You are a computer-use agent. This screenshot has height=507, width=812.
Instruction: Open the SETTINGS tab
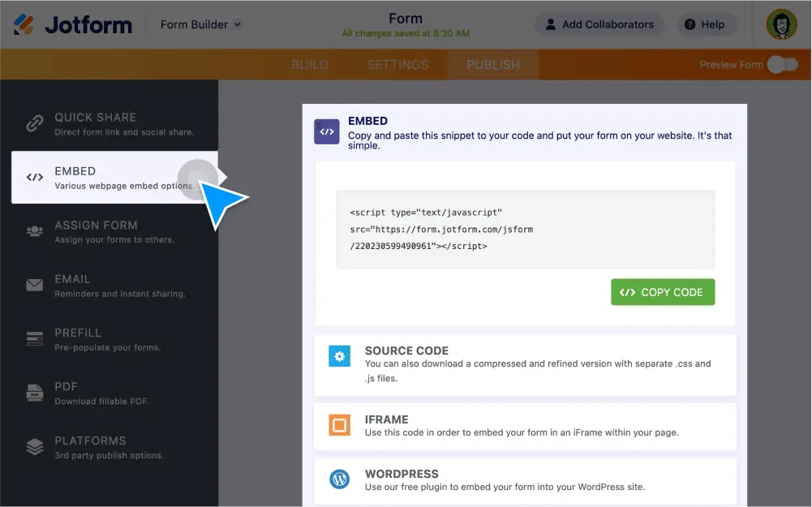pyautogui.click(x=397, y=64)
